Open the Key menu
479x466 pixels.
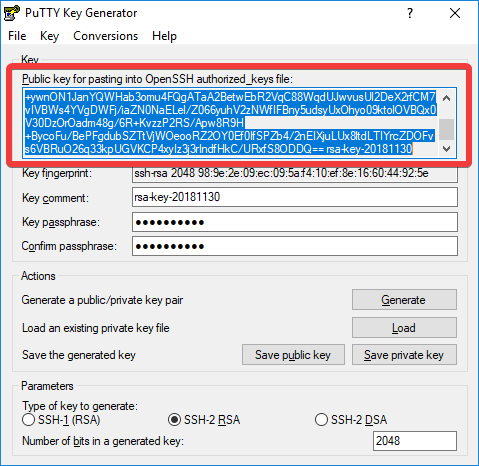click(x=49, y=36)
